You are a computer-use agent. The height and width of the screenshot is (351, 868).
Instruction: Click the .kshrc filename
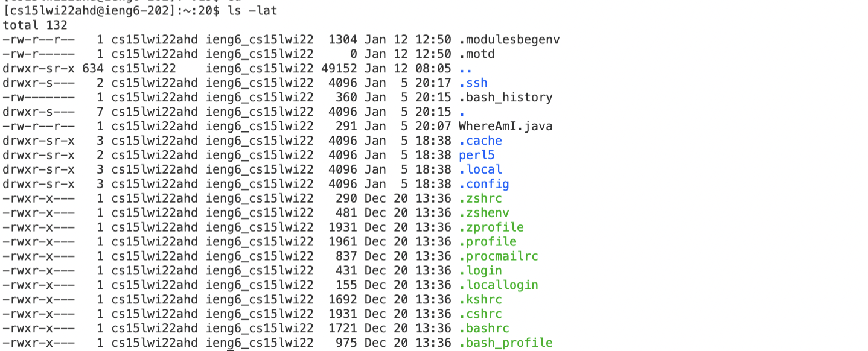[480, 300]
